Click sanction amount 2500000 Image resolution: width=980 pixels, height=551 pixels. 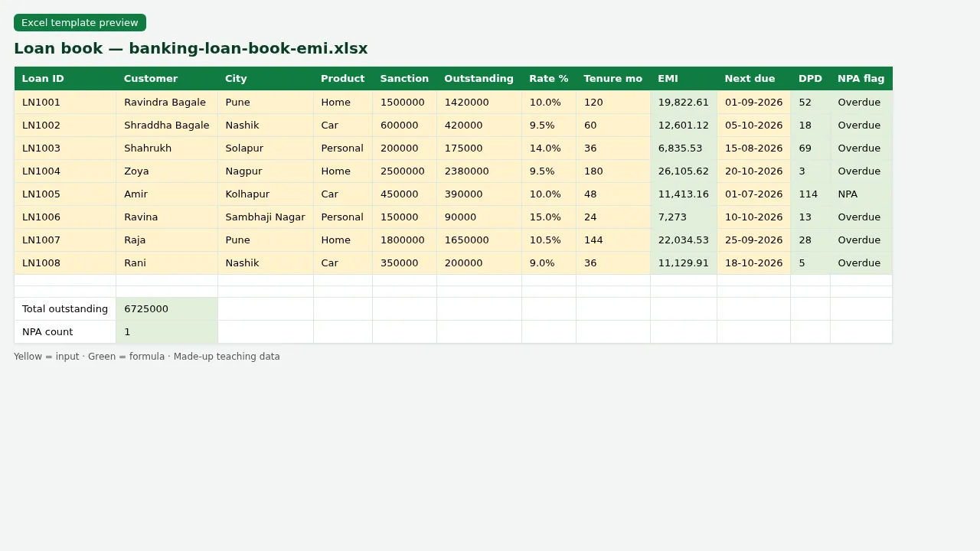[x=405, y=171]
